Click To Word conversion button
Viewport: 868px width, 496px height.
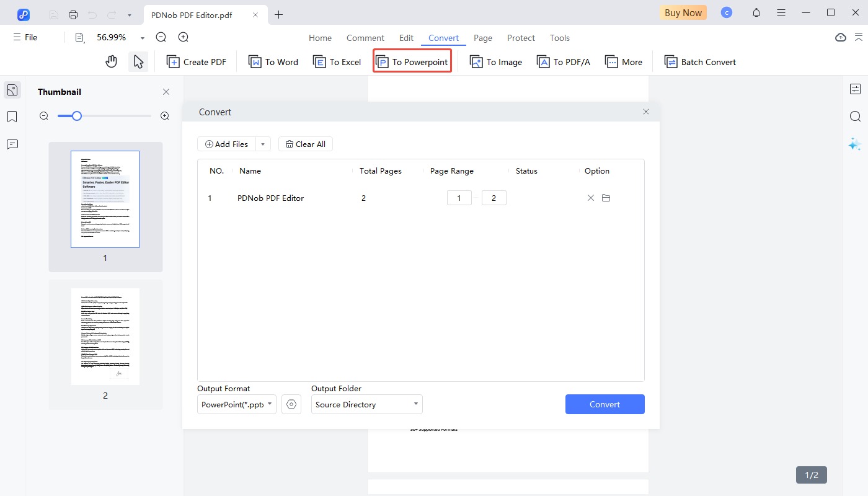coord(273,62)
